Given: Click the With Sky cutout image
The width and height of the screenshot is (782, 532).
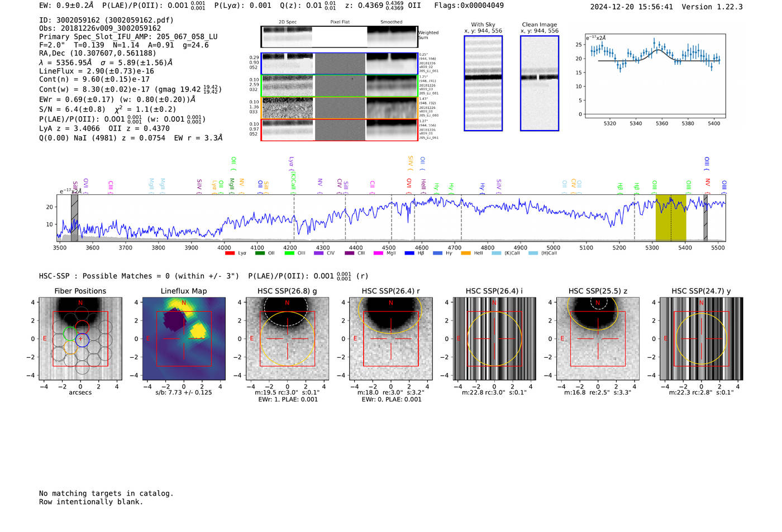Looking at the screenshot, I should coord(483,83).
